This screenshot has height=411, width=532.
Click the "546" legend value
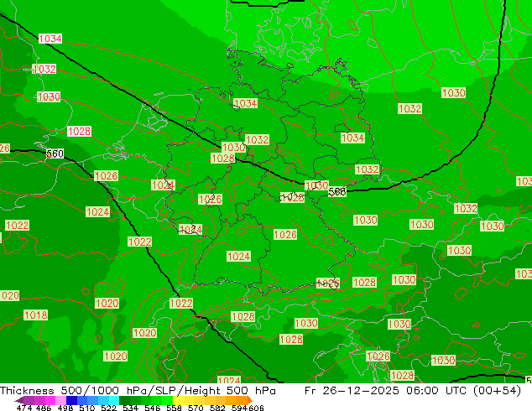(153, 408)
